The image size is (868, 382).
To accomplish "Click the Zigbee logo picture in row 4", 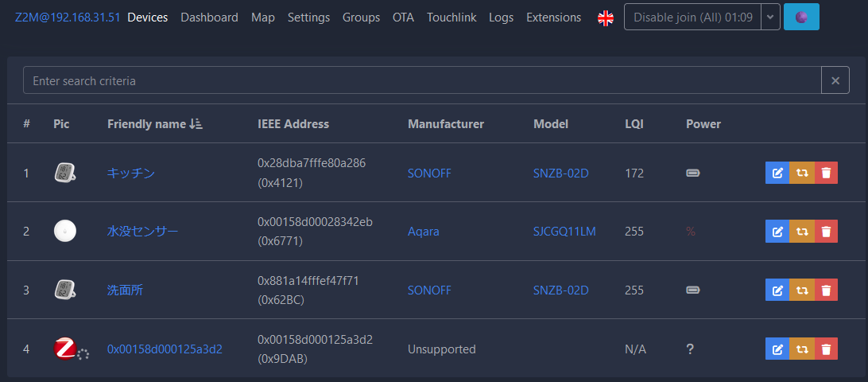I will tap(64, 349).
